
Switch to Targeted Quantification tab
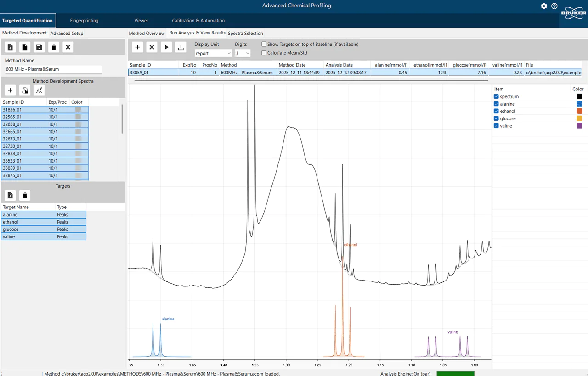tap(28, 21)
